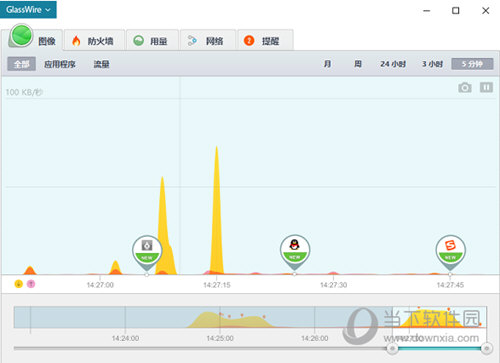500x363 pixels.
Task: Select the 应用程序 filter
Action: pyautogui.click(x=60, y=64)
